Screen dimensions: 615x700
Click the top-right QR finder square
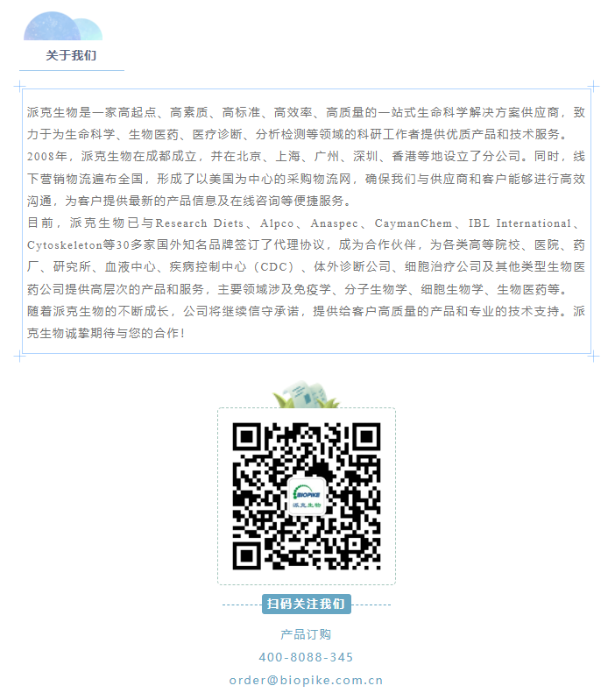click(x=366, y=436)
